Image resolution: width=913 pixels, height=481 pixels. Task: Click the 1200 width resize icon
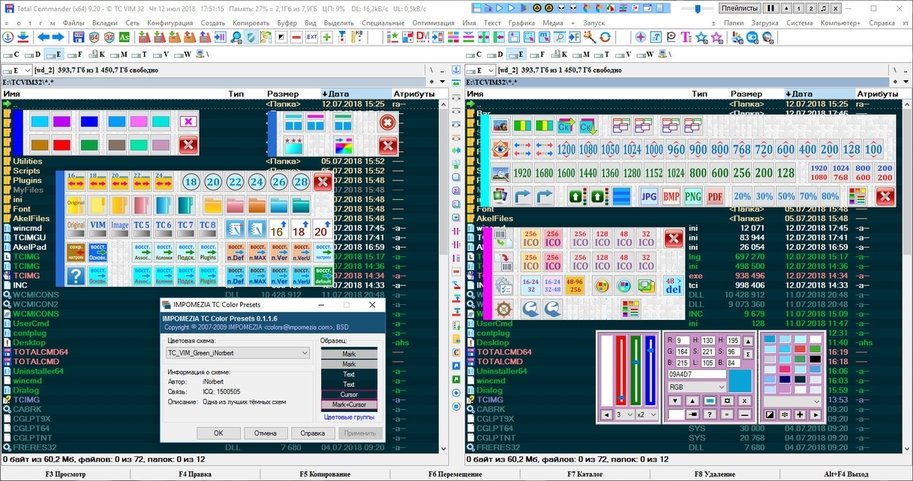pos(566,150)
